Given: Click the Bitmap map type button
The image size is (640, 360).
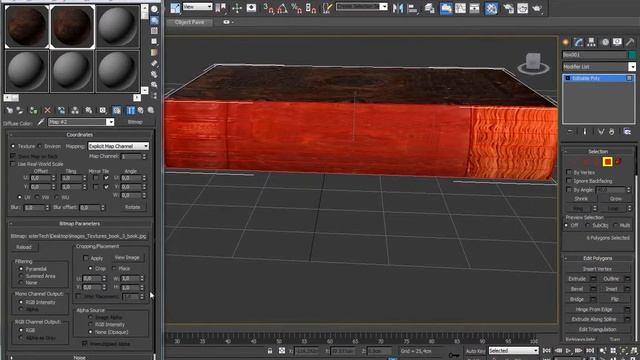Looking at the screenshot, I should coord(135,122).
